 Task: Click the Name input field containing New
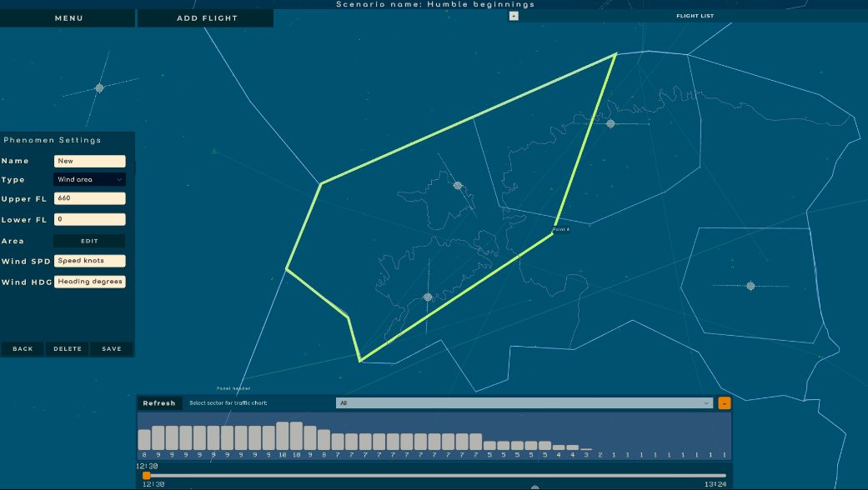[89, 160]
